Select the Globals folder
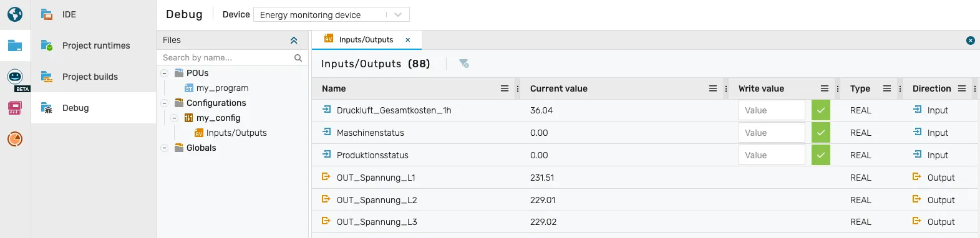 coord(201,148)
